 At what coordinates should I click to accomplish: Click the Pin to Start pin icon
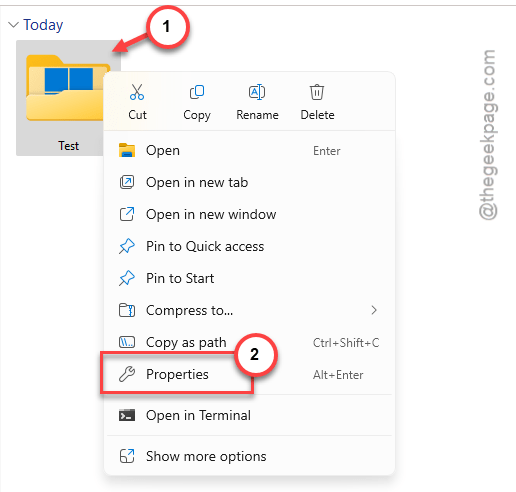[127, 278]
